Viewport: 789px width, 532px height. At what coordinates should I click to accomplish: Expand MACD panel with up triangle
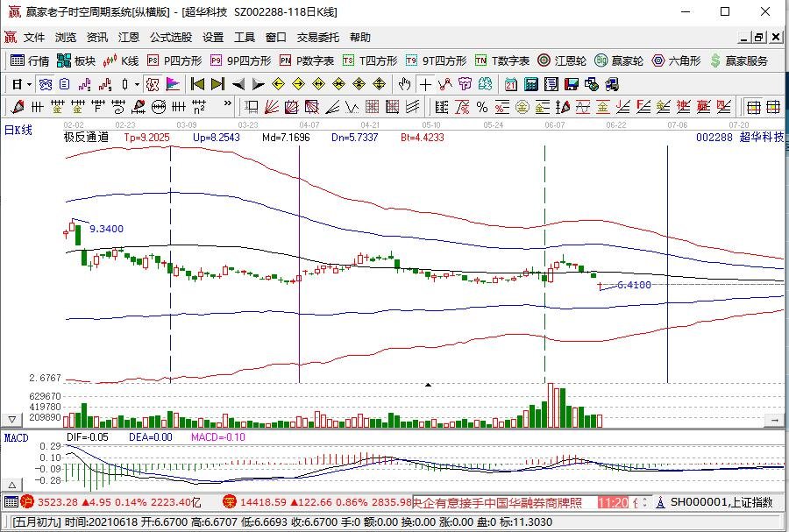point(12,485)
